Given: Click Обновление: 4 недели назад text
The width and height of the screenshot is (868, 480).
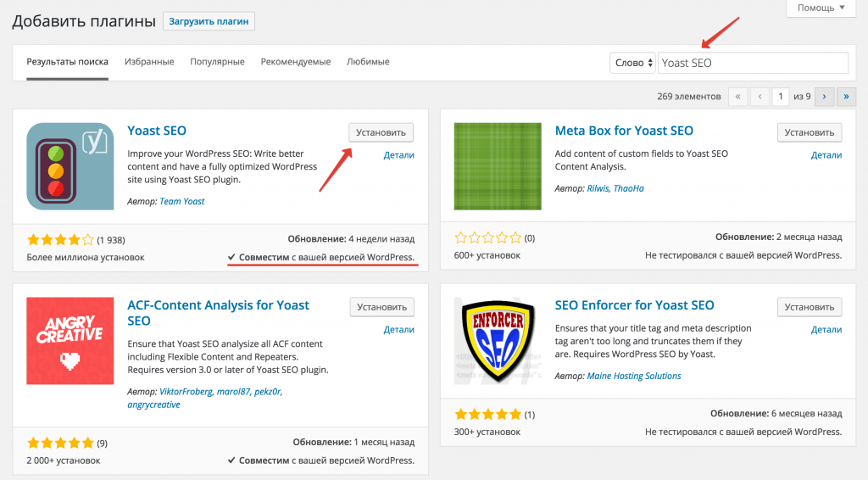Looking at the screenshot, I should [x=351, y=239].
